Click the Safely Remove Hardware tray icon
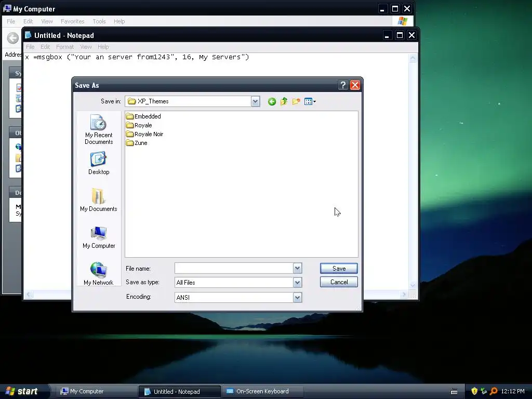 484,391
